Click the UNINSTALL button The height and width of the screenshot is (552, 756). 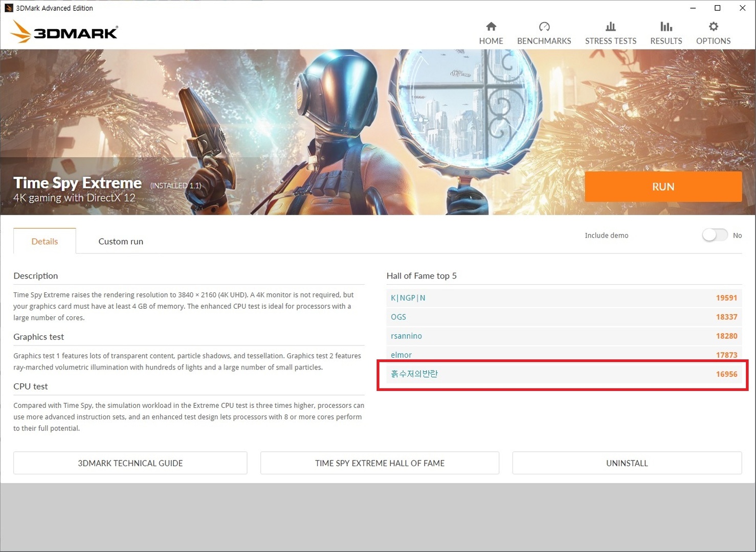(627, 463)
